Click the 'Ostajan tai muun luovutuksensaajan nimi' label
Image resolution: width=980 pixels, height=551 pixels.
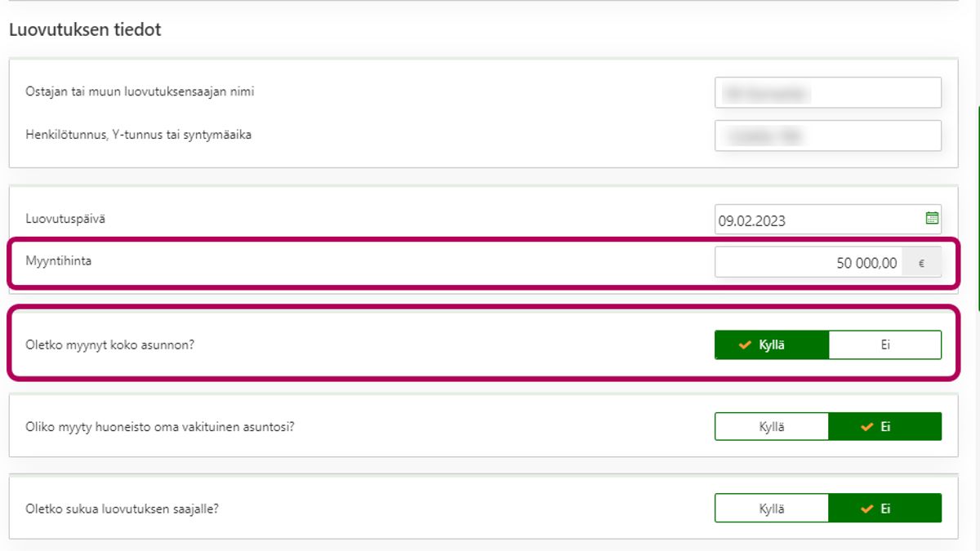140,91
